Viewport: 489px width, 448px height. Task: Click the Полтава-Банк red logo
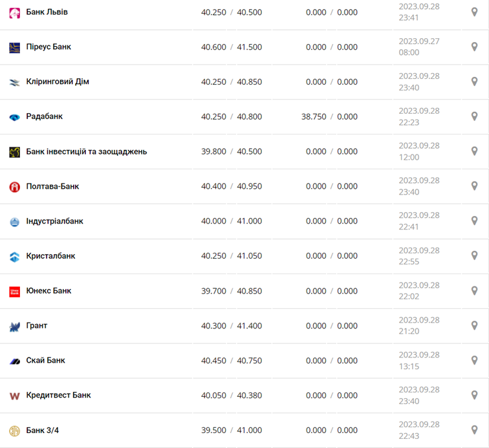tap(14, 187)
